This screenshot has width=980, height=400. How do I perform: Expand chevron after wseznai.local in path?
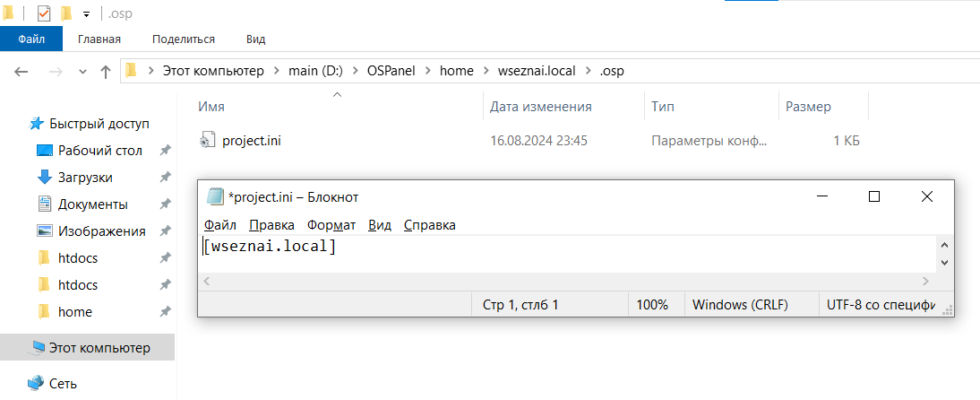coord(588,71)
